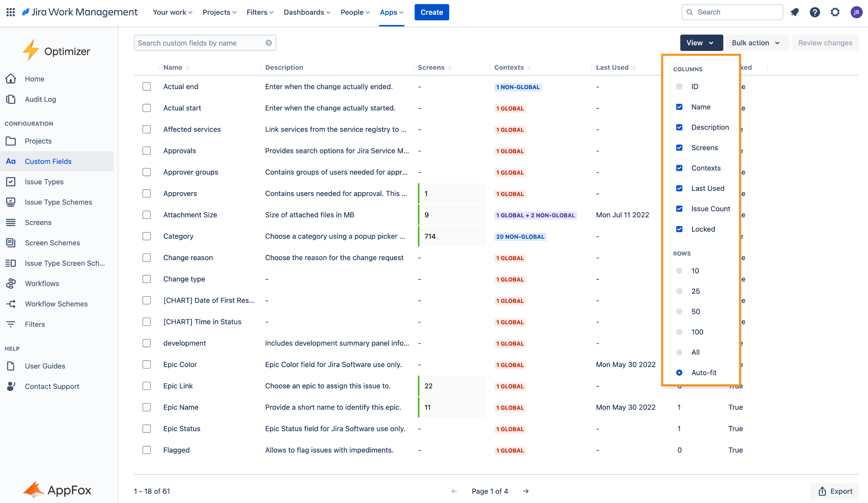The width and height of the screenshot is (868, 503).
Task: Open the Filters top menu
Action: click(260, 12)
